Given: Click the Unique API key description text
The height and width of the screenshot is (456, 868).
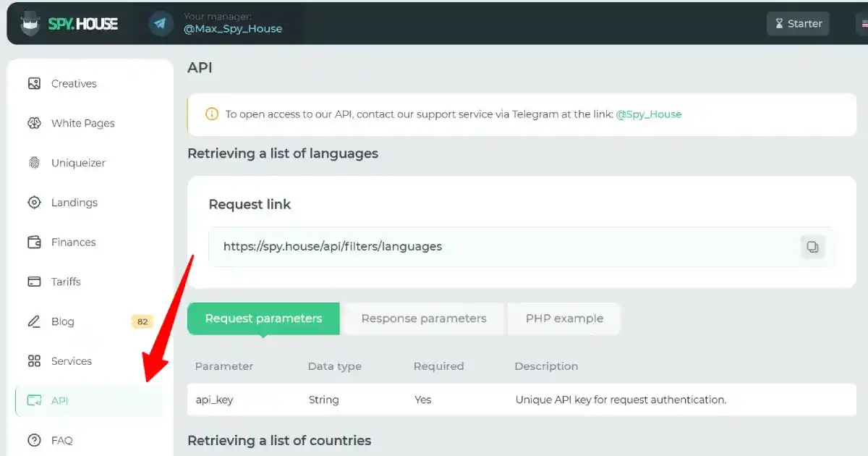Looking at the screenshot, I should [x=621, y=400].
